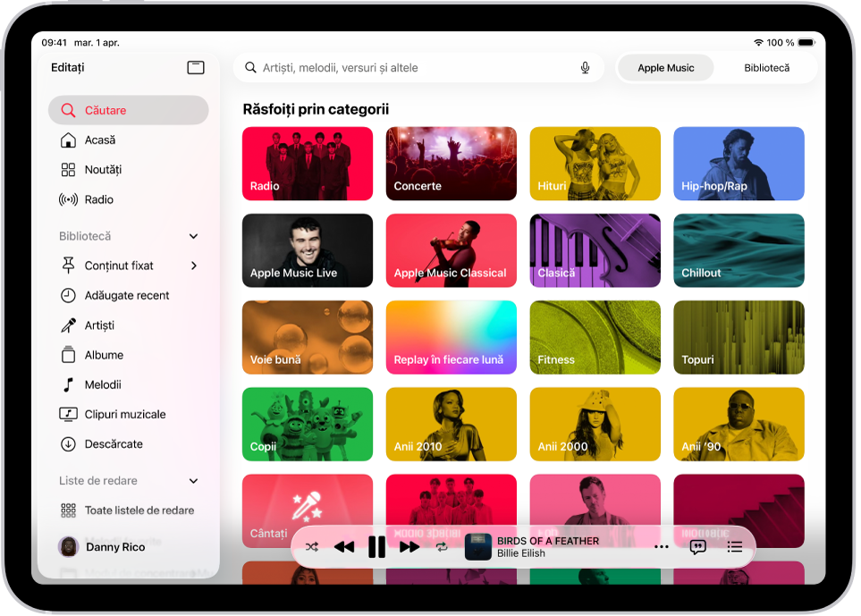Open Toate listele de redare
The height and width of the screenshot is (616, 861).
tap(129, 511)
